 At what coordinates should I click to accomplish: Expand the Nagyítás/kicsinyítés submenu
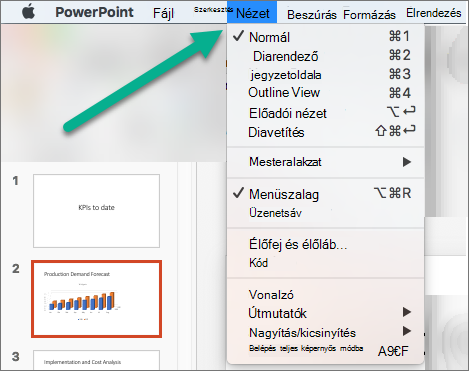pyautogui.click(x=325, y=332)
